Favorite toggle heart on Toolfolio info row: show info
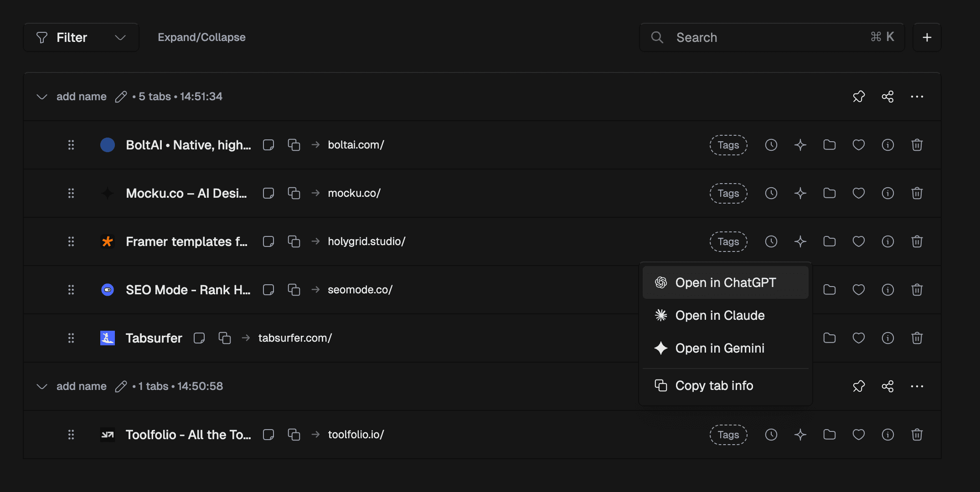Image resolution: width=980 pixels, height=492 pixels. 888,435
